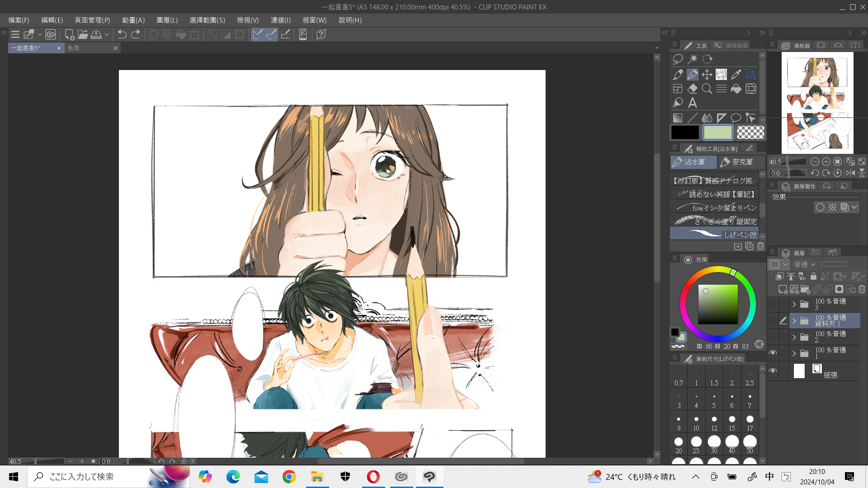The height and width of the screenshot is (488, 868).
Task: Delete layer with trash icon in layer panel
Action: [862, 289]
